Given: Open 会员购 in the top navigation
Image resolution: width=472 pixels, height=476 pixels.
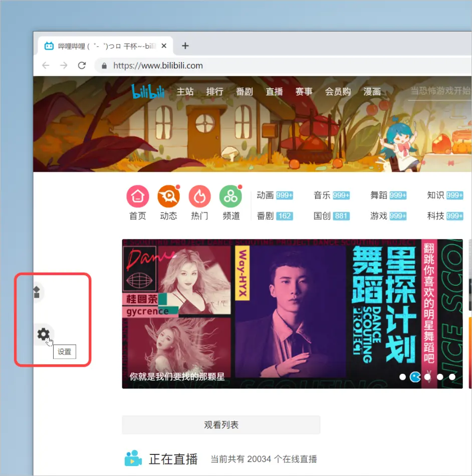Looking at the screenshot, I should pos(338,92).
